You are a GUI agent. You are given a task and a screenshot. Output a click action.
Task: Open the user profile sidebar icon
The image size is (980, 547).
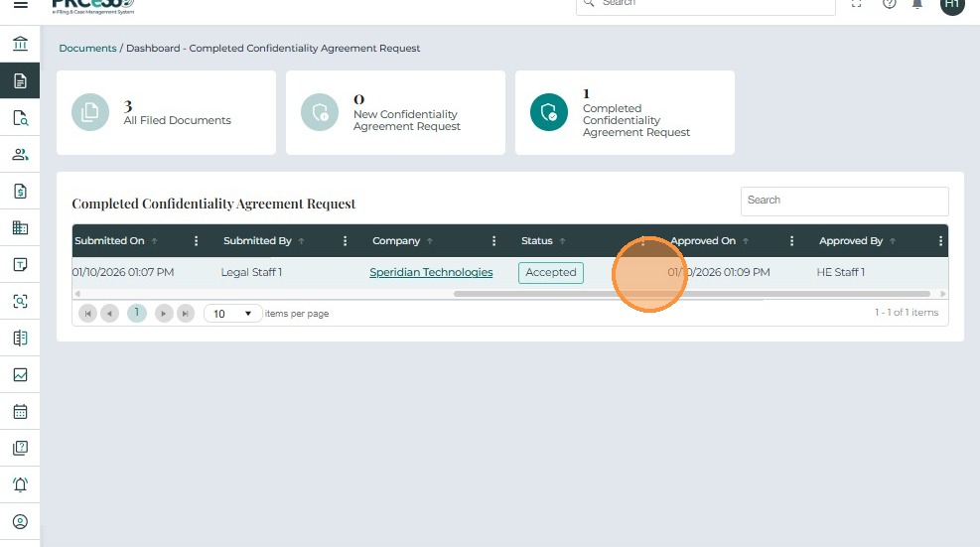coord(20,521)
